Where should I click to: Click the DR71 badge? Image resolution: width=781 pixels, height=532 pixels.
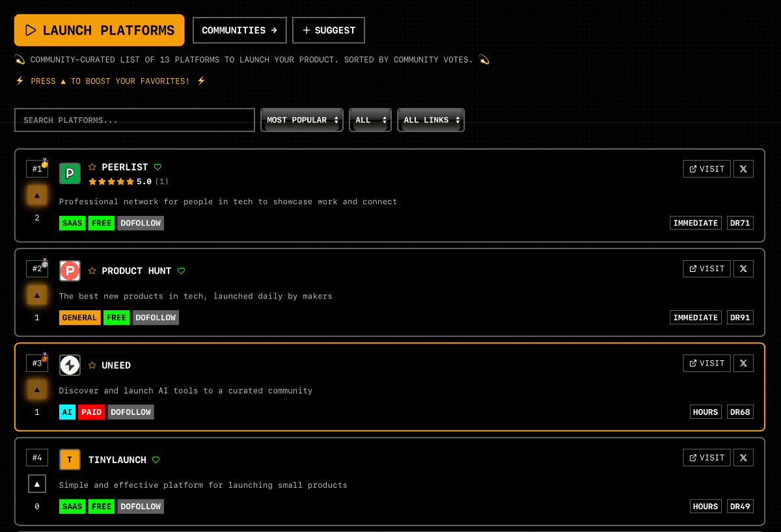pyautogui.click(x=740, y=223)
